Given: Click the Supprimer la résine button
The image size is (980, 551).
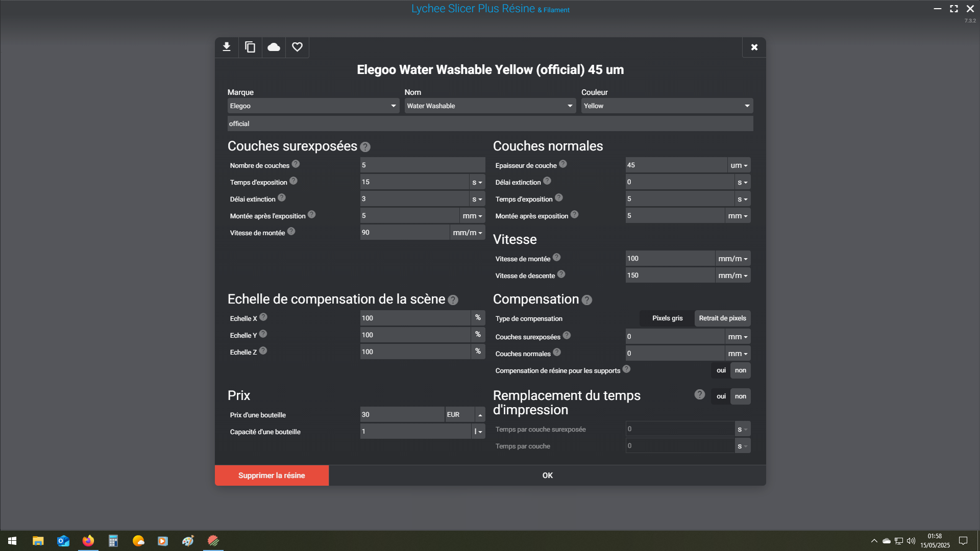Looking at the screenshot, I should coord(272,475).
